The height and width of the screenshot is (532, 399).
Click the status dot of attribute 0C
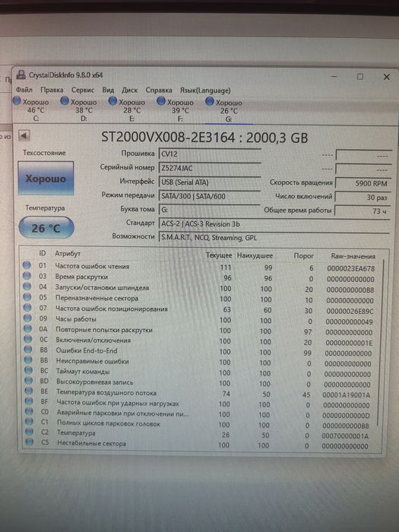point(29,339)
